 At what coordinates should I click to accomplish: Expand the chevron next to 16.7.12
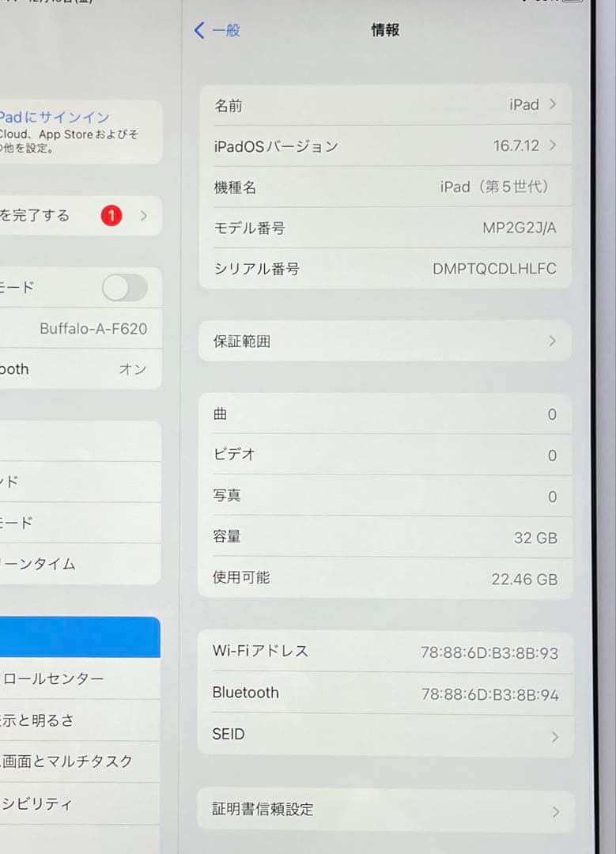[553, 145]
